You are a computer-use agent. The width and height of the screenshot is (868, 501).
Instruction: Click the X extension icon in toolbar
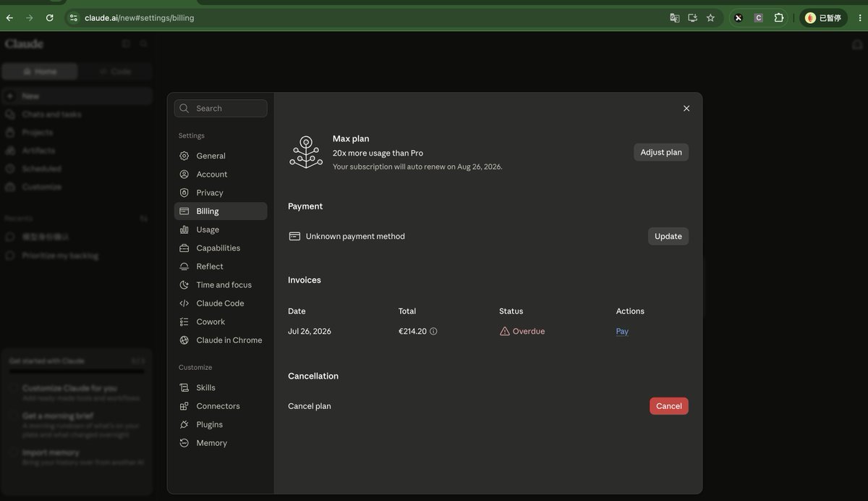tap(738, 17)
